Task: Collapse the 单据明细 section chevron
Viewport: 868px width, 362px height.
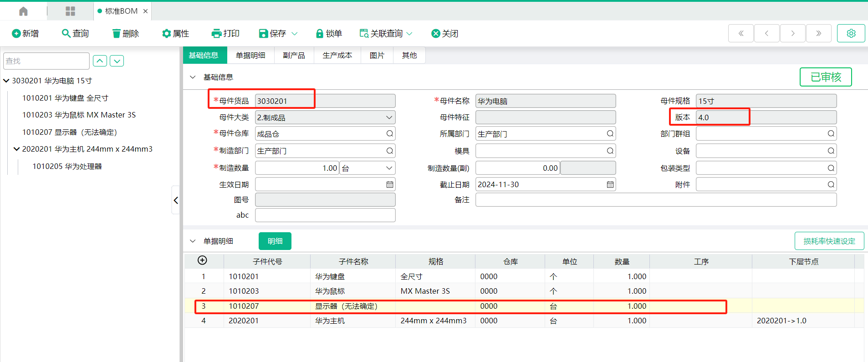Action: click(193, 241)
